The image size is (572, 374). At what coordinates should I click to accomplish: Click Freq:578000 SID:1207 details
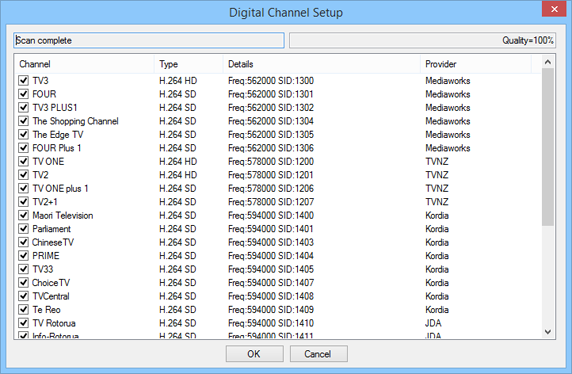[x=271, y=202]
